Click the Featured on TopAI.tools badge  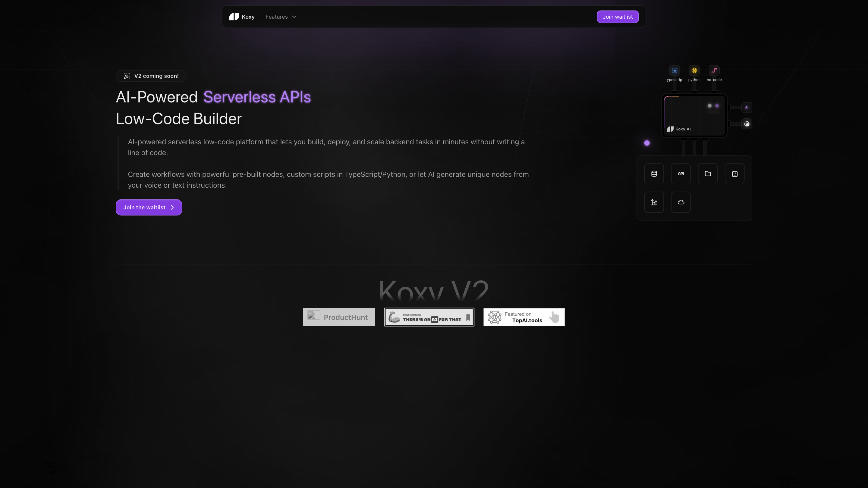click(x=524, y=317)
